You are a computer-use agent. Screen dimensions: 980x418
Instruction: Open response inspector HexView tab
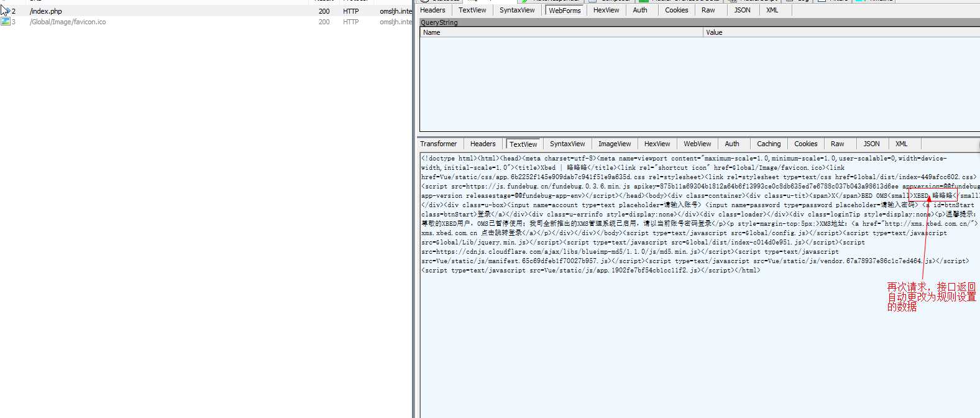(x=657, y=144)
